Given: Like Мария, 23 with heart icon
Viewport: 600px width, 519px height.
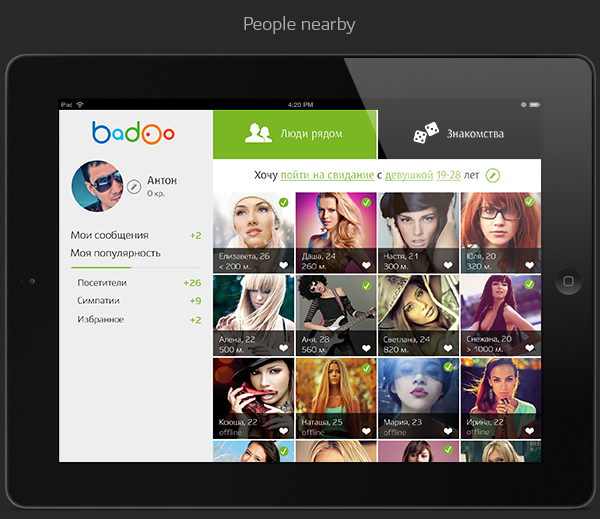Looking at the screenshot, I should click(448, 431).
